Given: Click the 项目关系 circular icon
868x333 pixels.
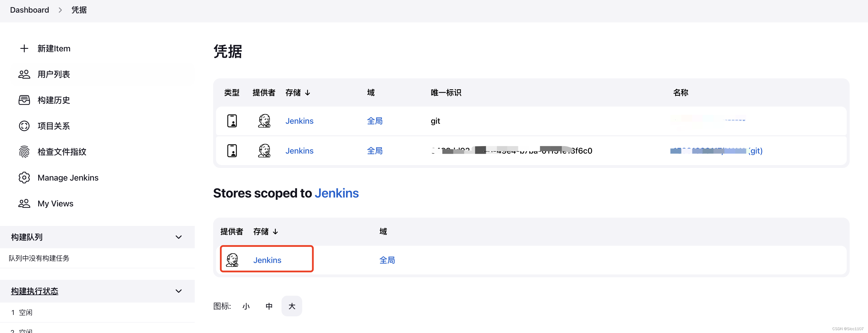Looking at the screenshot, I should click(24, 126).
